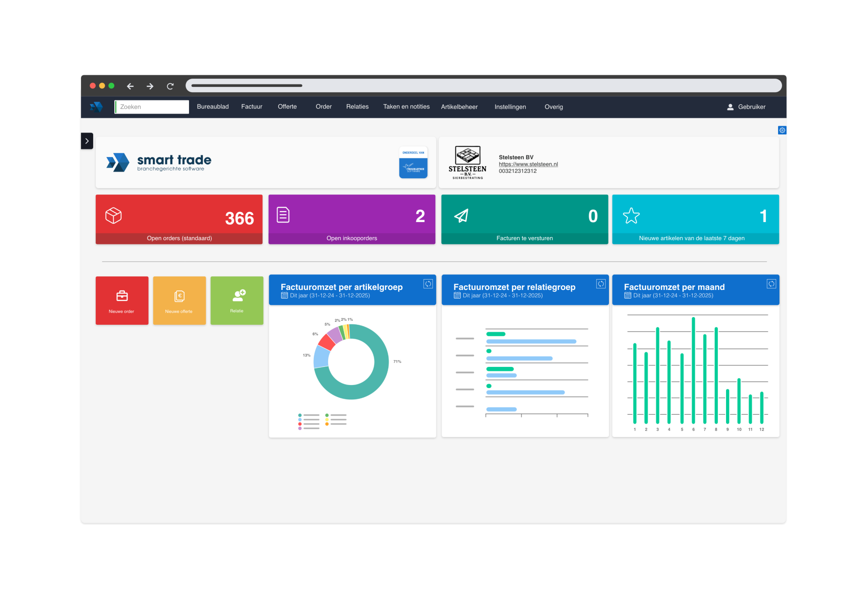Click the Nieuwe offerte tile

[179, 300]
